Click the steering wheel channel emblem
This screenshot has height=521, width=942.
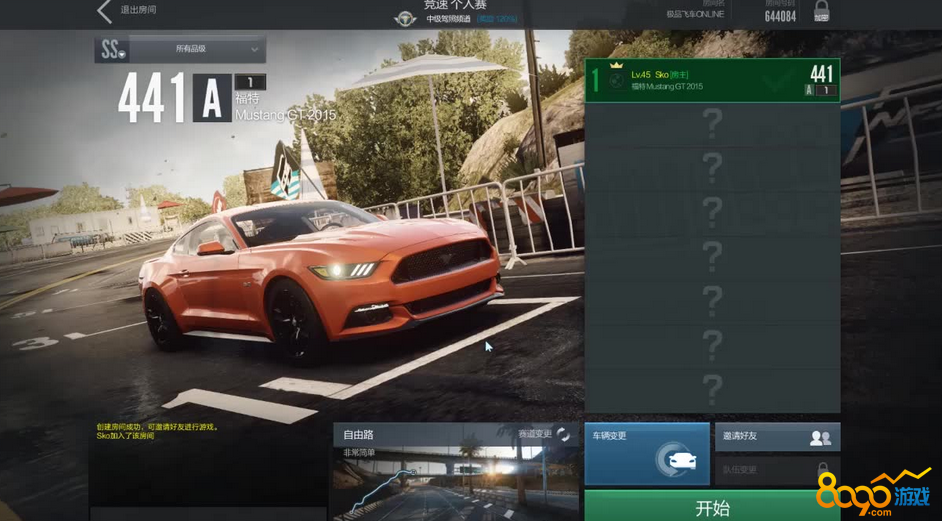tap(406, 19)
